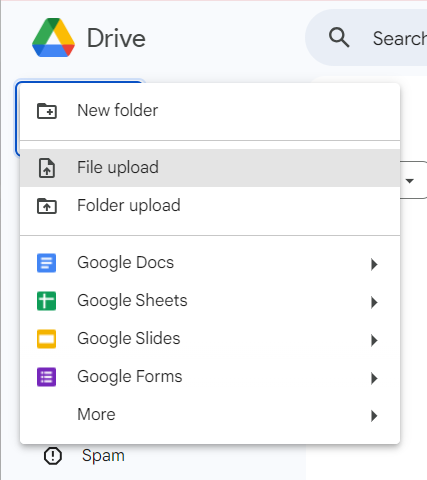The image size is (427, 480).
Task: Focus the Search in Drive field
Action: point(366,38)
